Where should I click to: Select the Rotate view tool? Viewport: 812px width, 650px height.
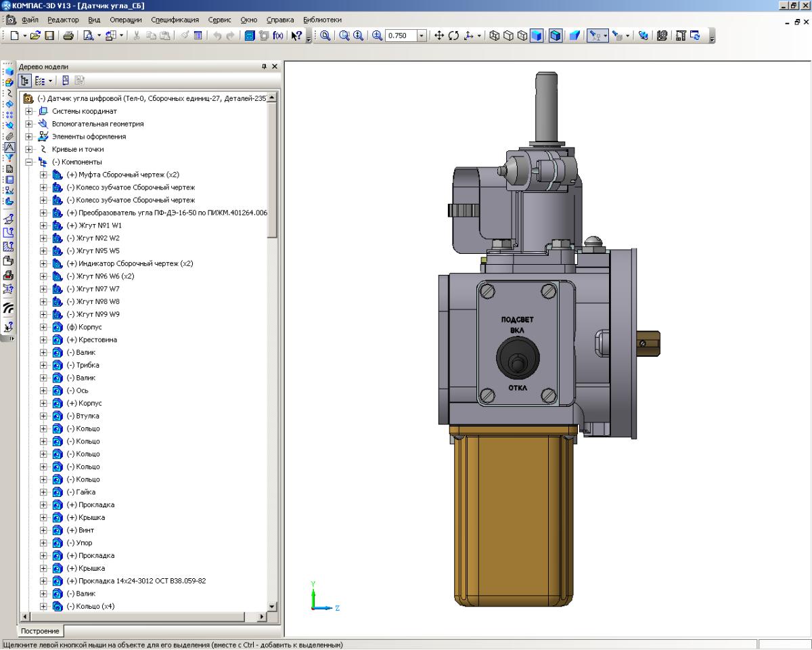453,36
